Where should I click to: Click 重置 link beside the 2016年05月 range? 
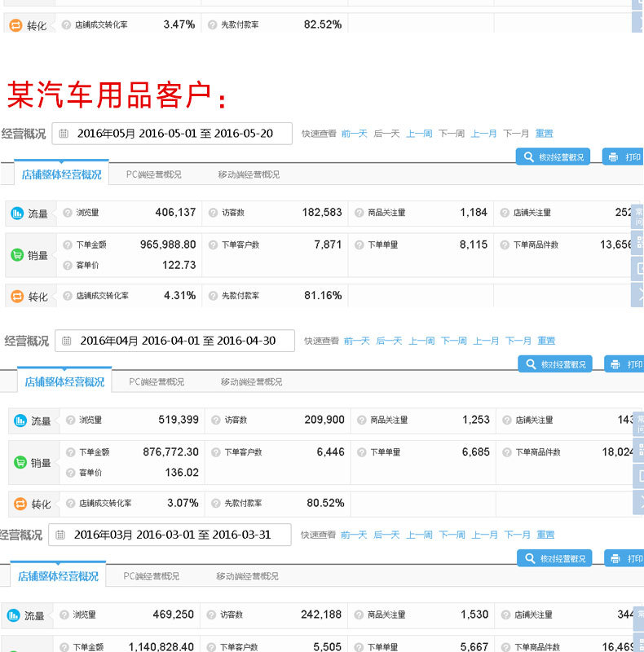544,134
